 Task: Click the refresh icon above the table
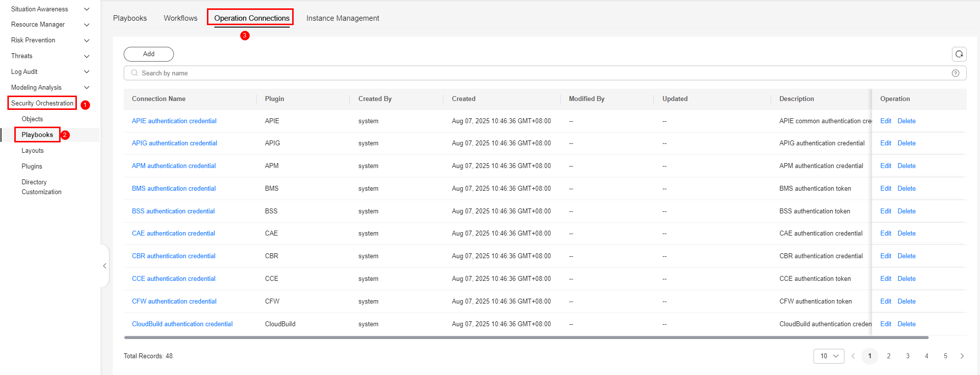(959, 54)
